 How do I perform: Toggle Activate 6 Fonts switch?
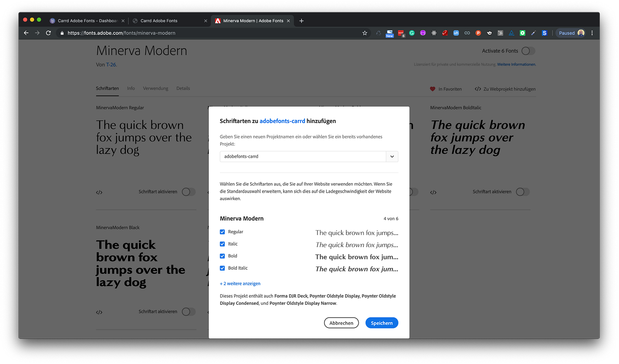point(528,51)
